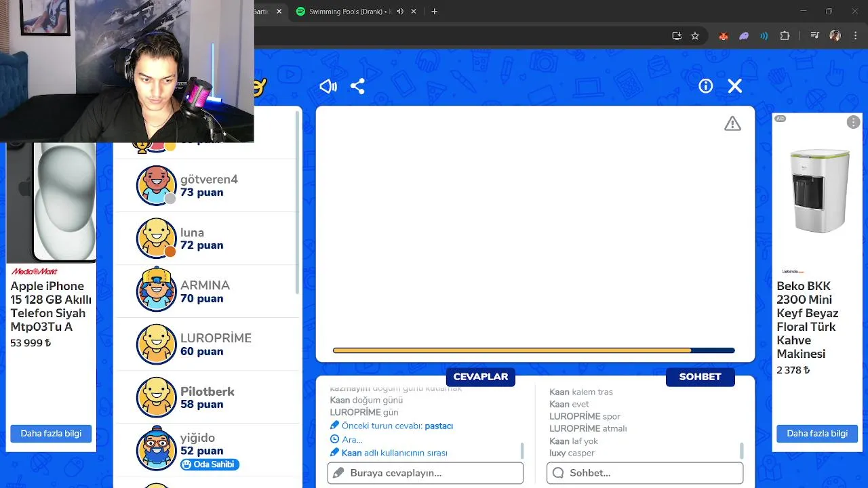Click 'Kaan adlı kullanıcının sırası' message
Screen dimensions: 868x488
389,453
